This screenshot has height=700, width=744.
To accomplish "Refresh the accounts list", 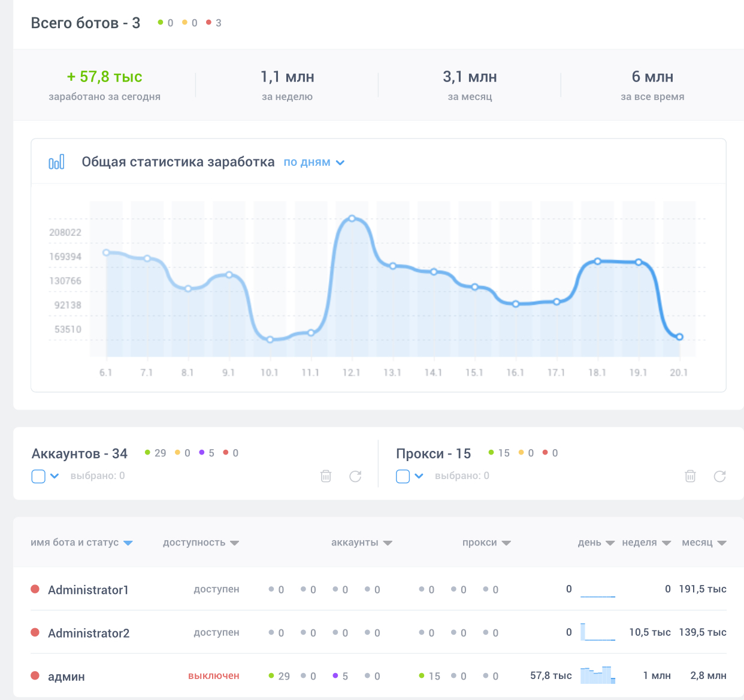I will 355,476.
